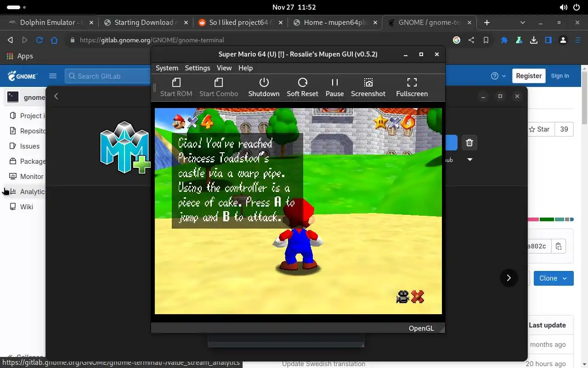Go forward in browser history

click(25, 40)
